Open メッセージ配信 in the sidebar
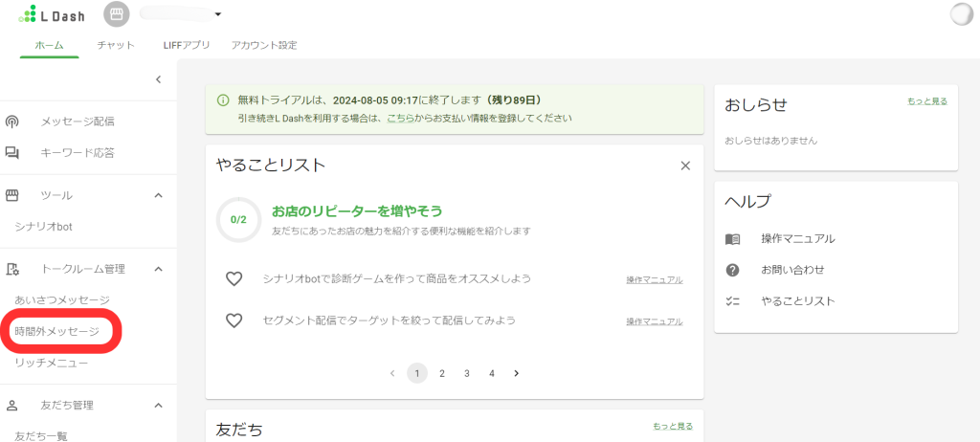Screen dimensions: 980x442 pos(78,122)
